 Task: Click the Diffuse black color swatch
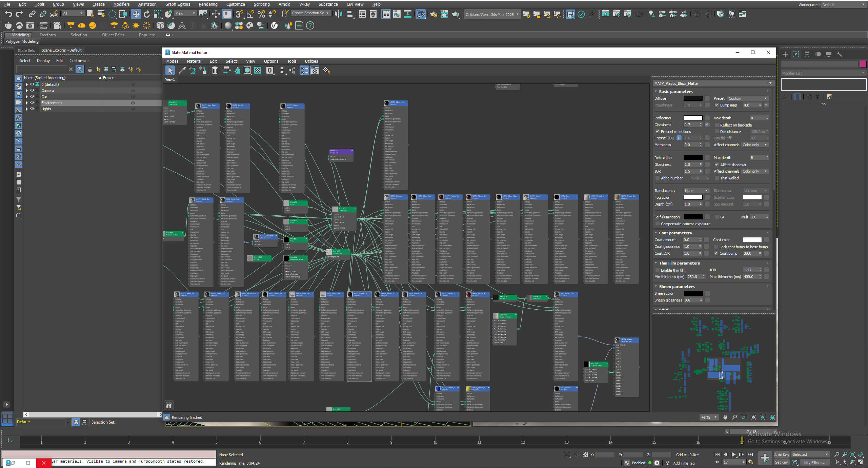click(693, 98)
